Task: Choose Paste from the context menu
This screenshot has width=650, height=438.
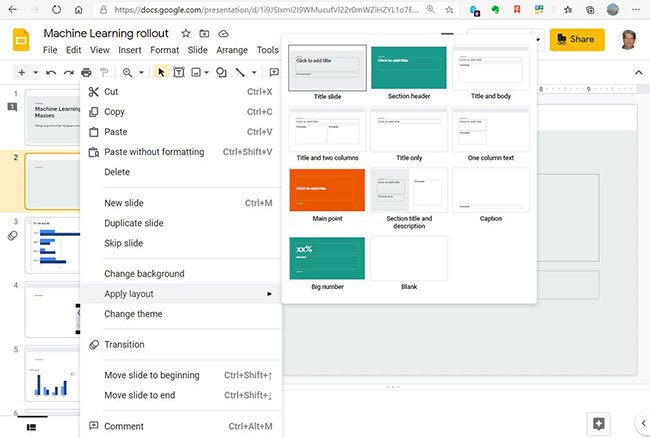Action: click(181, 132)
